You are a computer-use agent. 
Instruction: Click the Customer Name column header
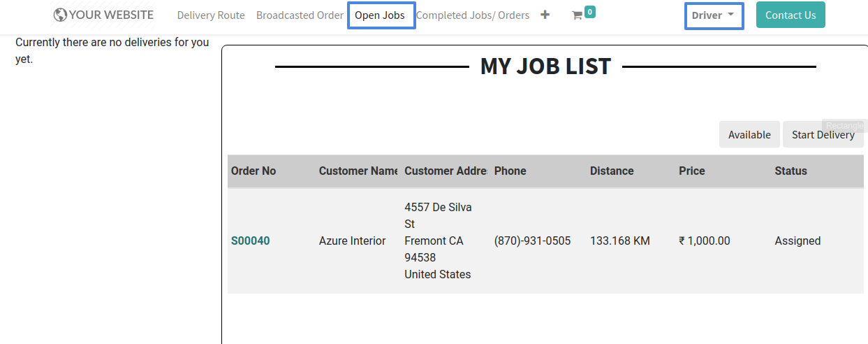358,171
